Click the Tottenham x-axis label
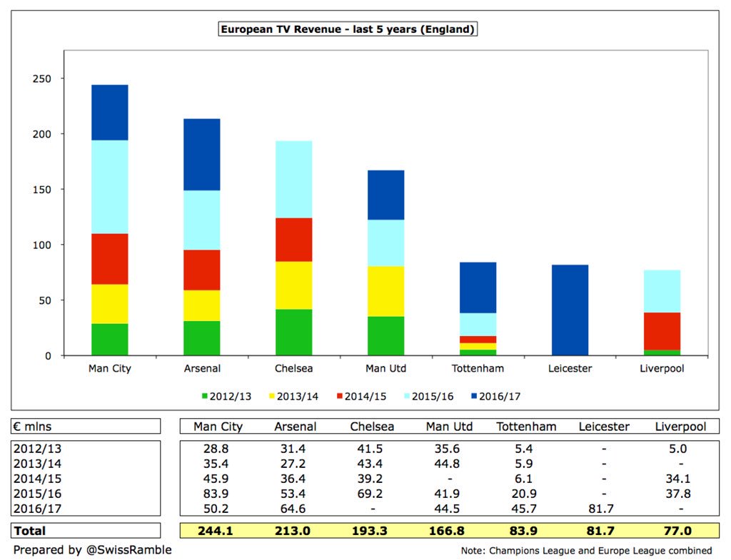Screen dimensions: 731x560 tap(478, 369)
